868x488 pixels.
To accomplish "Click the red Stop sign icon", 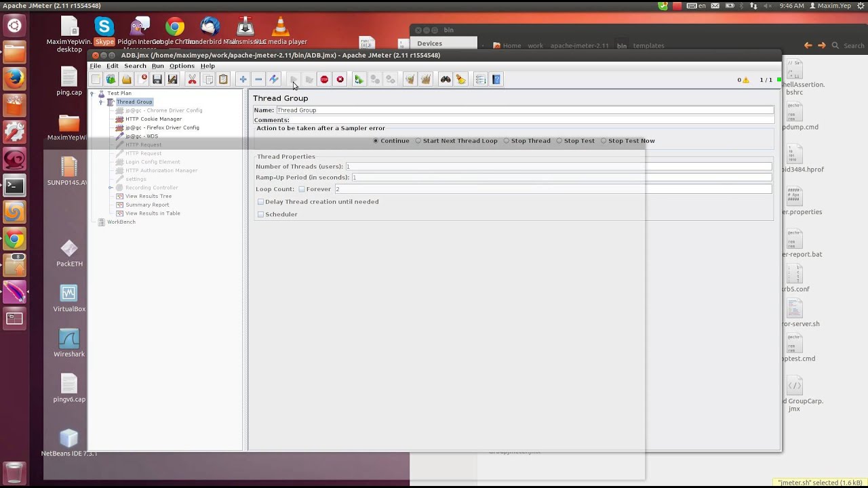I will point(324,79).
